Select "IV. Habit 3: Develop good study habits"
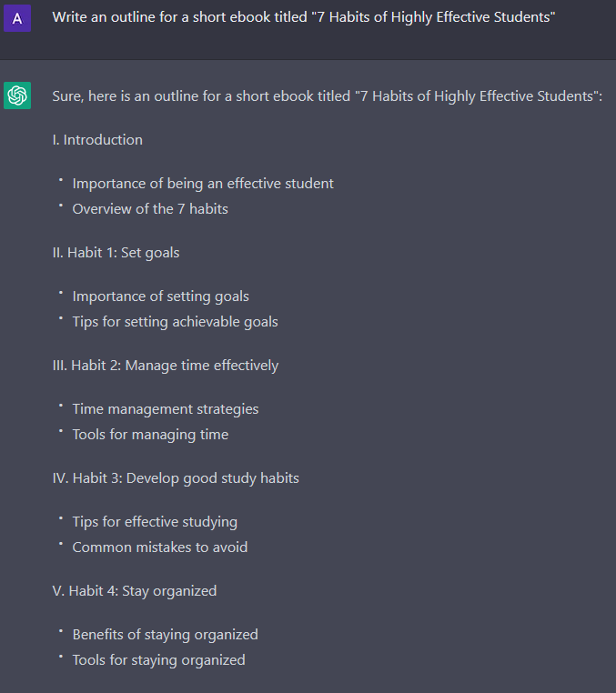 (x=176, y=478)
